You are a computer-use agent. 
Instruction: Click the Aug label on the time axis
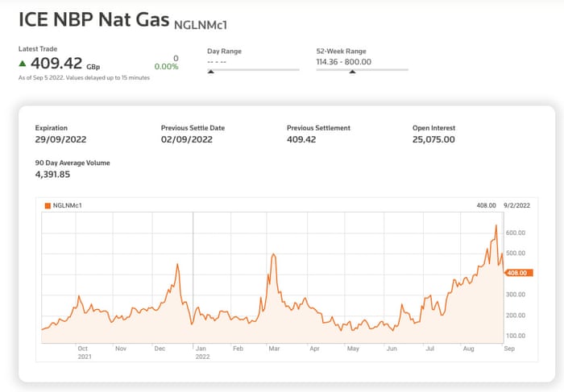click(469, 349)
